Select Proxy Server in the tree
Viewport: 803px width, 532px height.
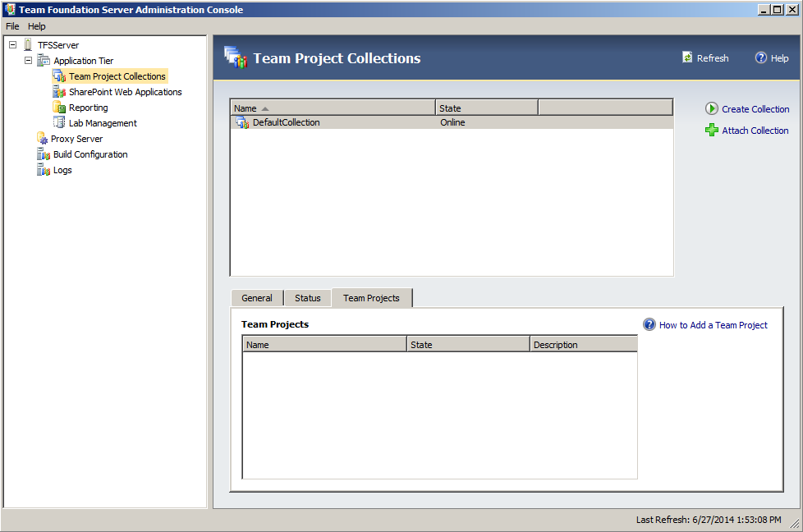[77, 139]
